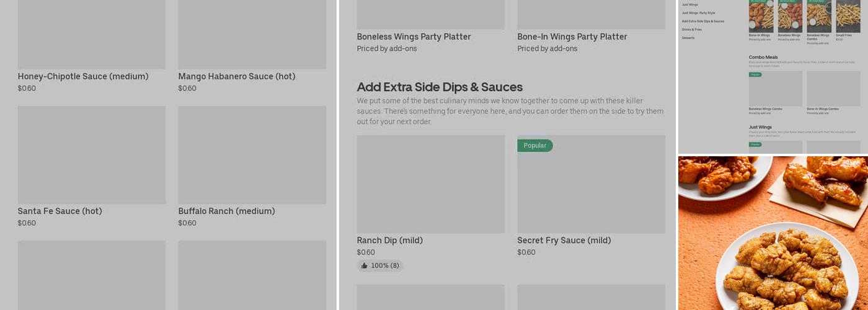This screenshot has width=868, height=310.
Task: Open Boneless Wings Party Platter
Action: pyautogui.click(x=414, y=37)
